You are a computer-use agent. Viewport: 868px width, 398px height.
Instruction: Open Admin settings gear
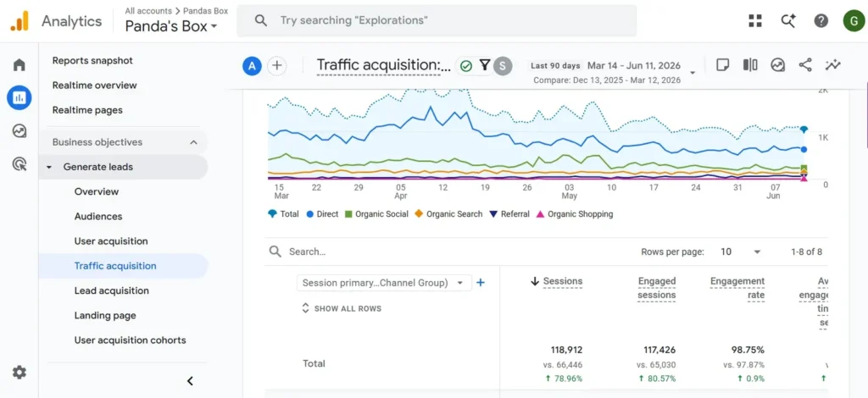(19, 372)
